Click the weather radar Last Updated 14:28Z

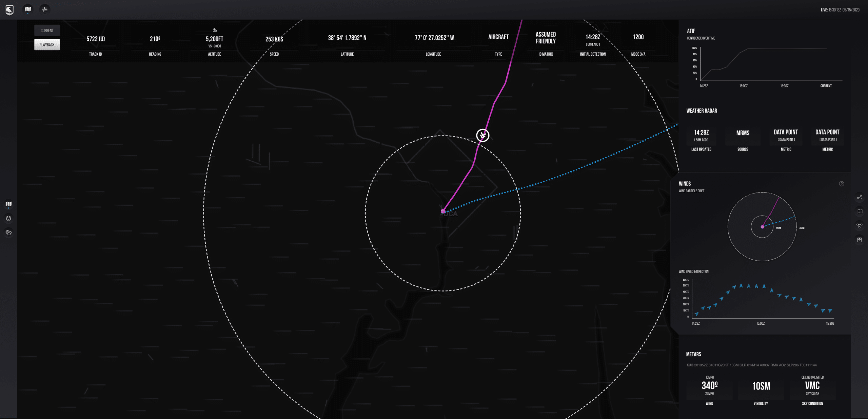(702, 133)
